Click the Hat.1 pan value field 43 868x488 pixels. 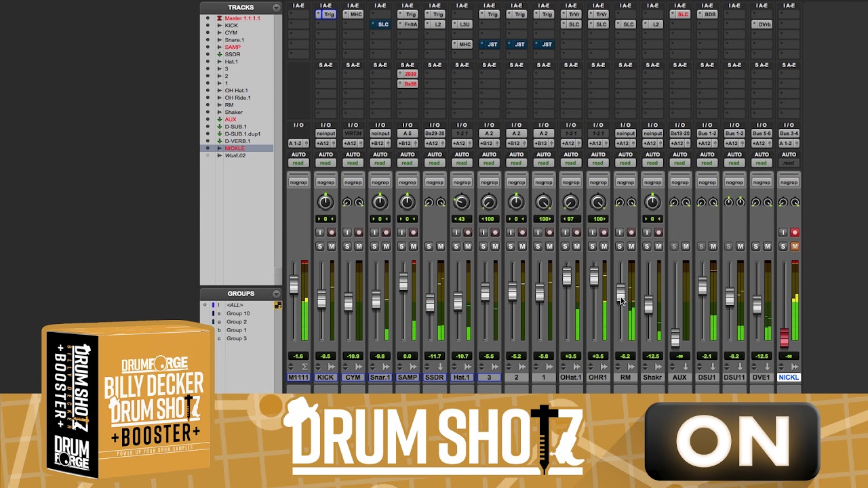click(462, 219)
